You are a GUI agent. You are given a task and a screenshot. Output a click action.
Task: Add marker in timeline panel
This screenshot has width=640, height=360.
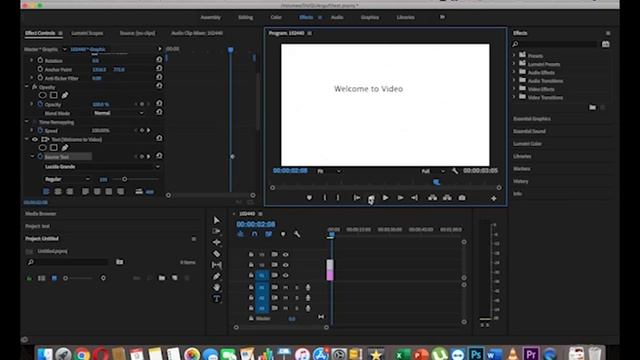click(x=283, y=234)
